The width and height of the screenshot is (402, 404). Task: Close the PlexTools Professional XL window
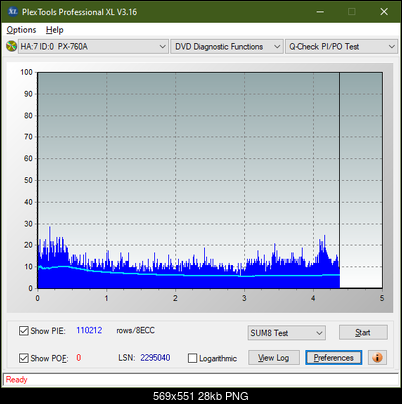pos(384,12)
